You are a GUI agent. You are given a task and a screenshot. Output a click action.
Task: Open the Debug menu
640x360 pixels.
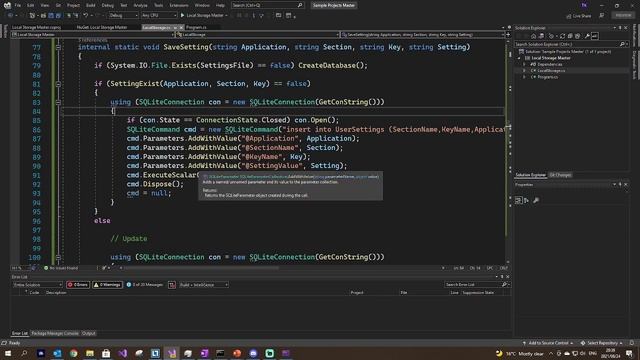pyautogui.click(x=107, y=5)
